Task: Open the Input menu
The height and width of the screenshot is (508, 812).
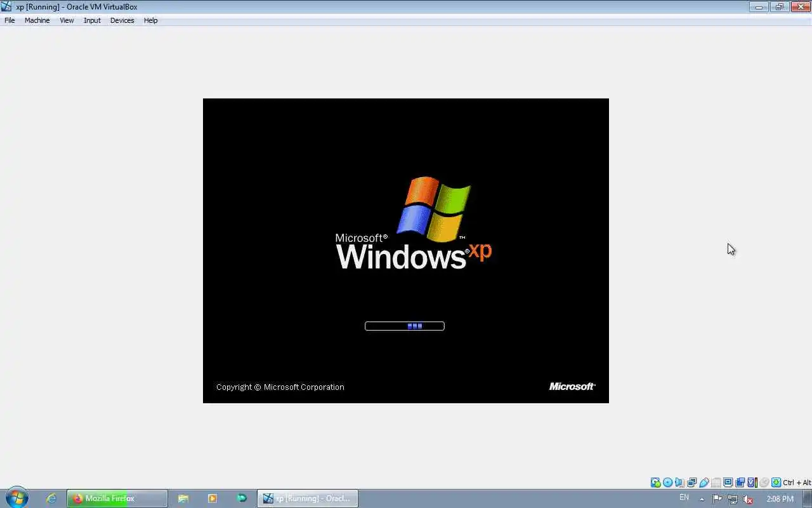Action: [92, 20]
